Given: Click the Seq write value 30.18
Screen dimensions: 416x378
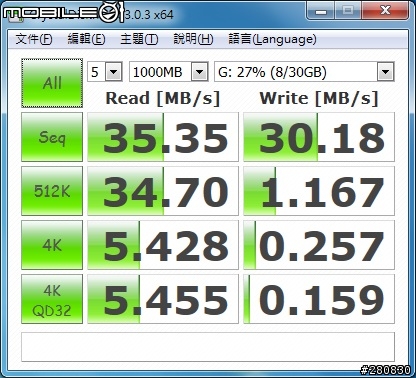Looking at the screenshot, I should click(319, 137).
